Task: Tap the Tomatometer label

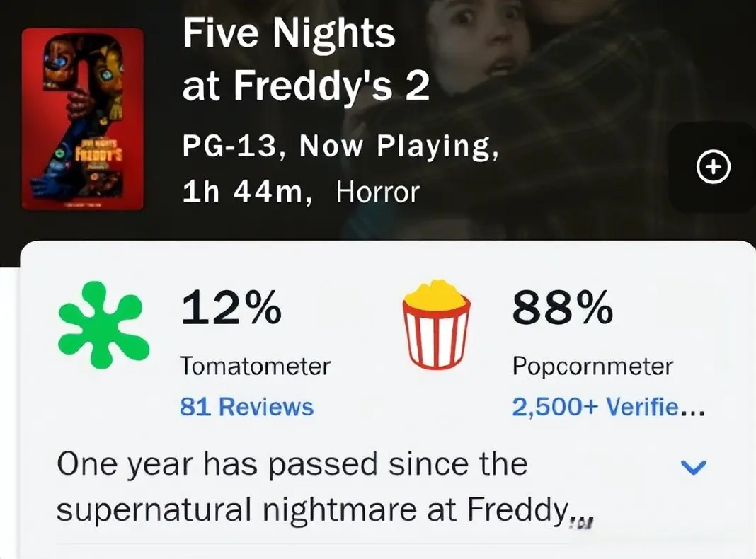Action: click(255, 366)
